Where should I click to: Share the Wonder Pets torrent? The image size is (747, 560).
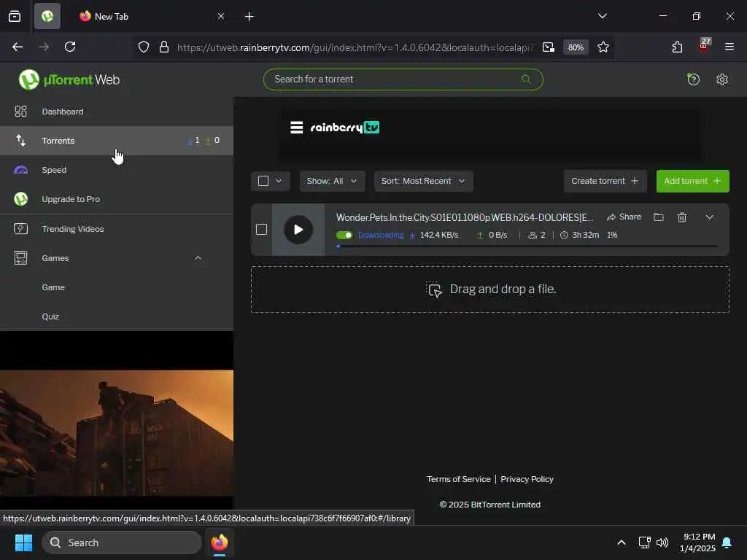pos(624,217)
